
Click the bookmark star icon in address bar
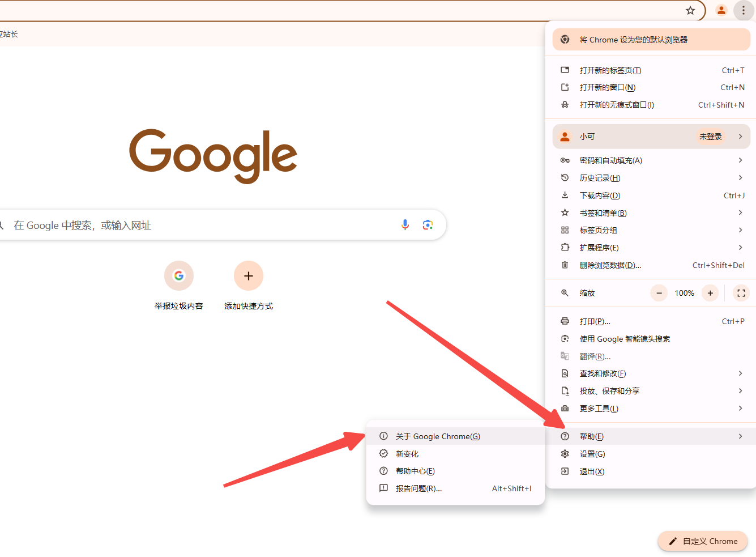(690, 10)
